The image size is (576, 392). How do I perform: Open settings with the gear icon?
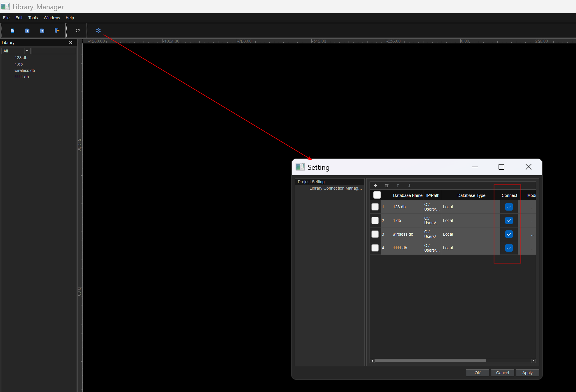(98, 31)
